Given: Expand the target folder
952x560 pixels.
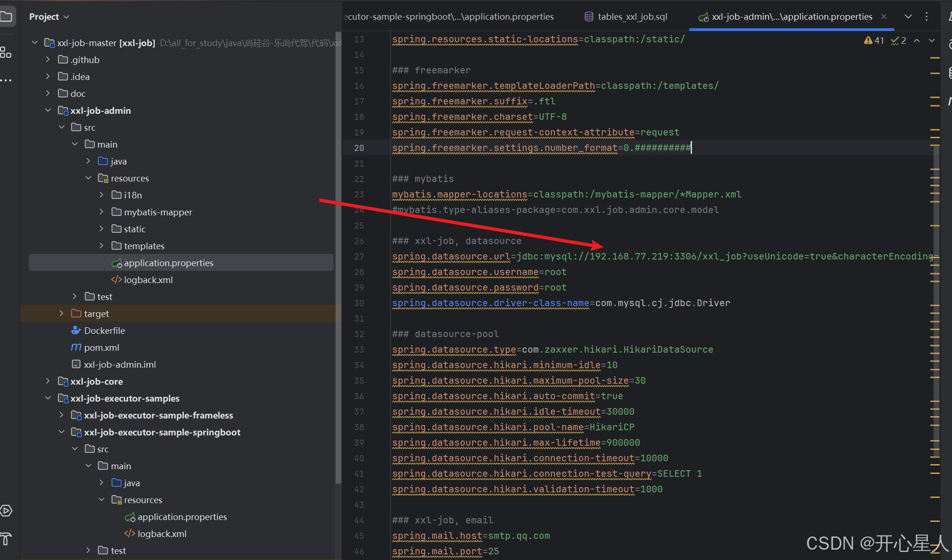Looking at the screenshot, I should pos(62,314).
